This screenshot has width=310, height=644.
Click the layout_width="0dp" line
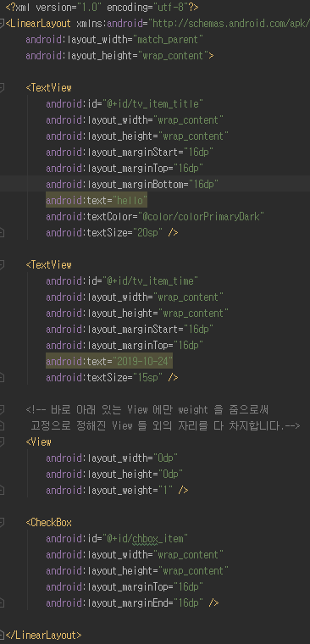tap(112, 458)
